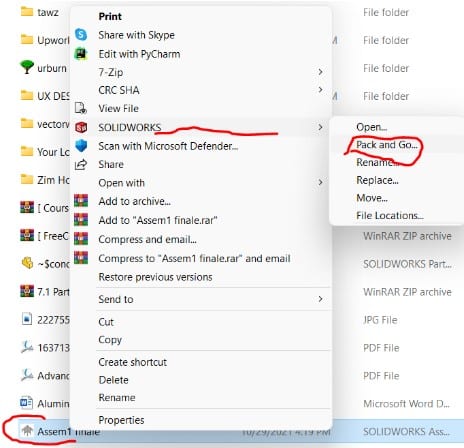Choose Open with entry
The width and height of the screenshot is (464, 448).
point(121,183)
